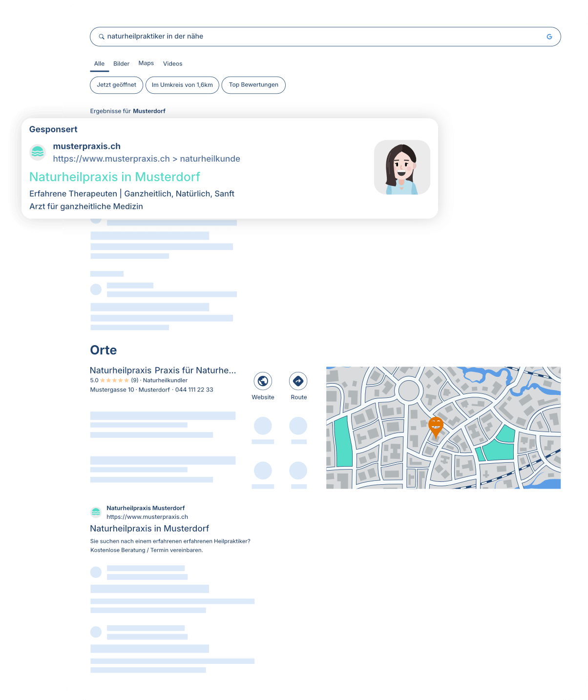
Task: Click the five-star rating icons
Action: 115,380
